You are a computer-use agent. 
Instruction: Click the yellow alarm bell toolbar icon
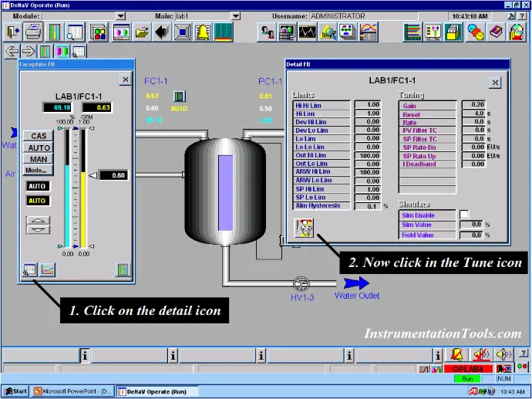click(203, 32)
